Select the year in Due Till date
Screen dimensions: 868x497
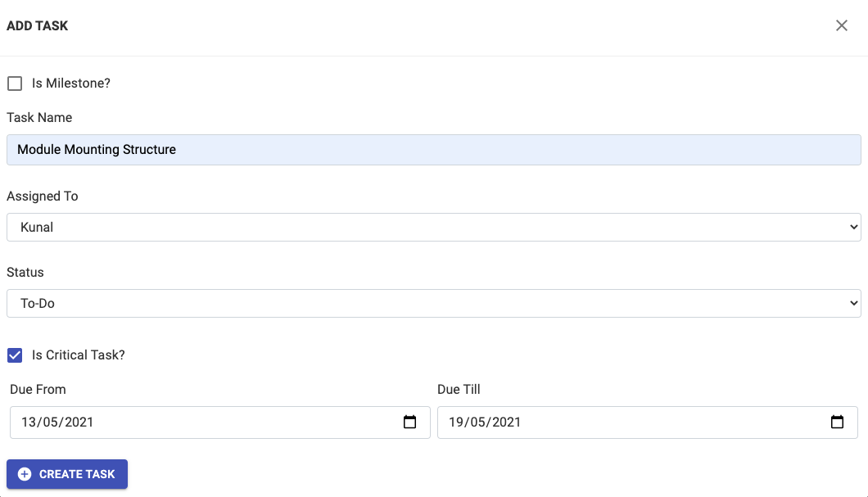coord(506,422)
